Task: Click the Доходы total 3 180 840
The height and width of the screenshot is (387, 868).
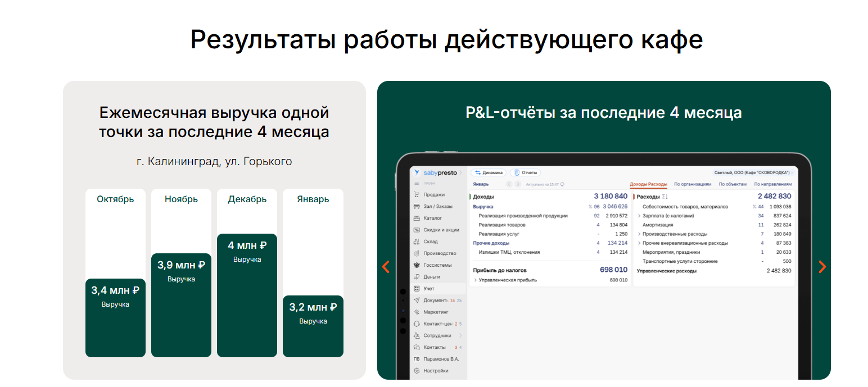Action: [x=611, y=197]
